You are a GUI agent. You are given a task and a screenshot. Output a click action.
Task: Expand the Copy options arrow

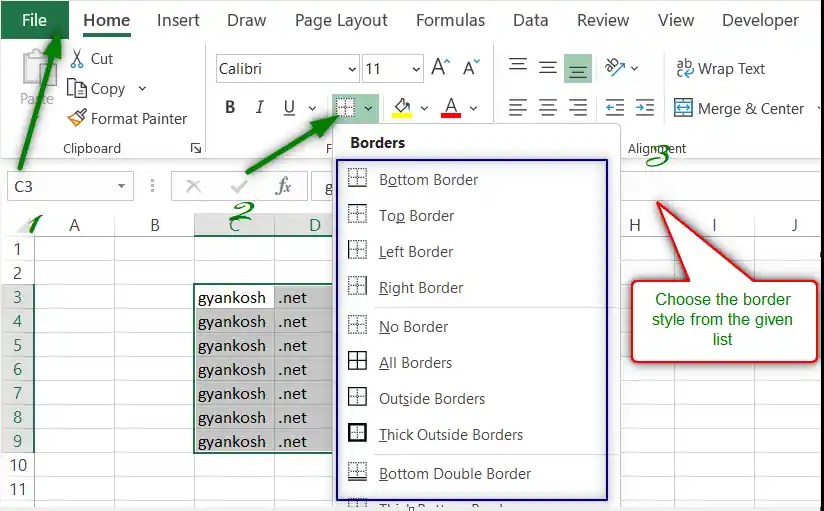142,88
